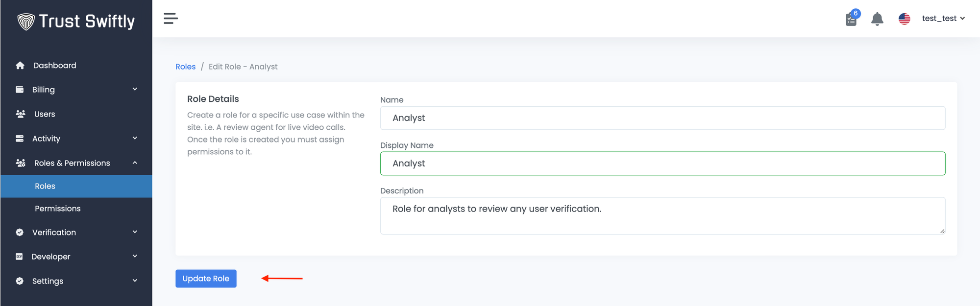Click the hamburger menu icon

(171, 19)
